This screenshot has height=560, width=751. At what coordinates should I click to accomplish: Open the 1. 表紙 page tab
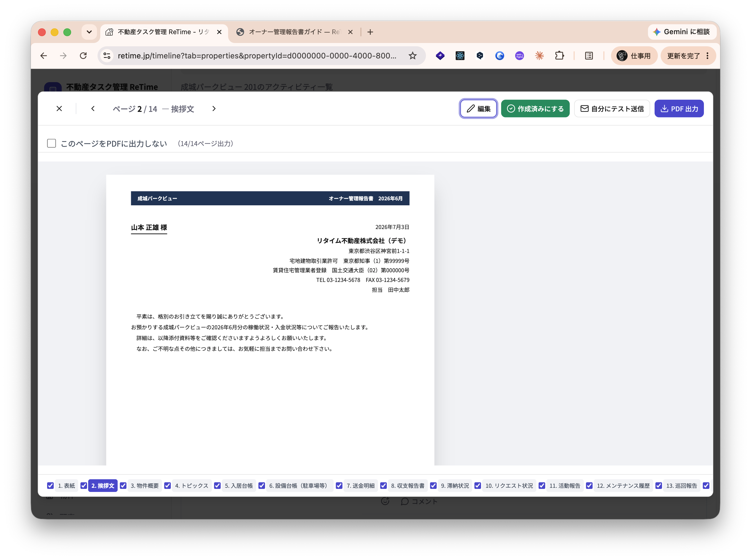[66, 485]
